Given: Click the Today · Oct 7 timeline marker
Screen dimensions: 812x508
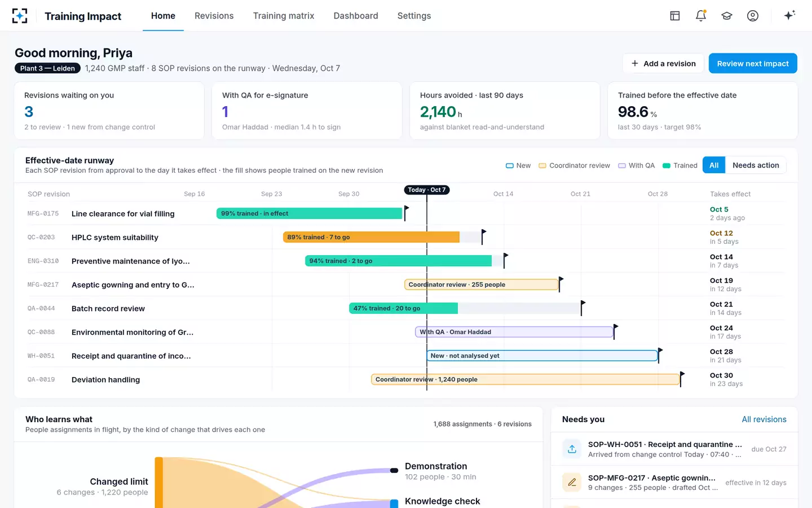Looking at the screenshot, I should click(427, 190).
